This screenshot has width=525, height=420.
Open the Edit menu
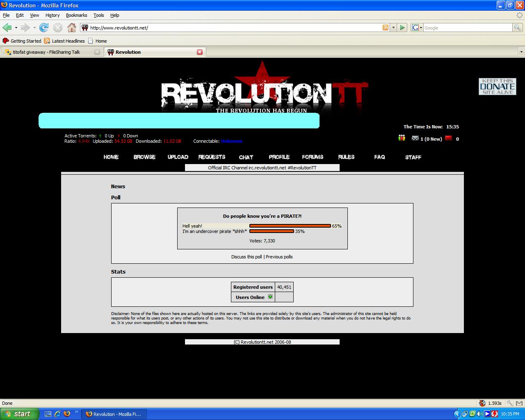point(20,15)
